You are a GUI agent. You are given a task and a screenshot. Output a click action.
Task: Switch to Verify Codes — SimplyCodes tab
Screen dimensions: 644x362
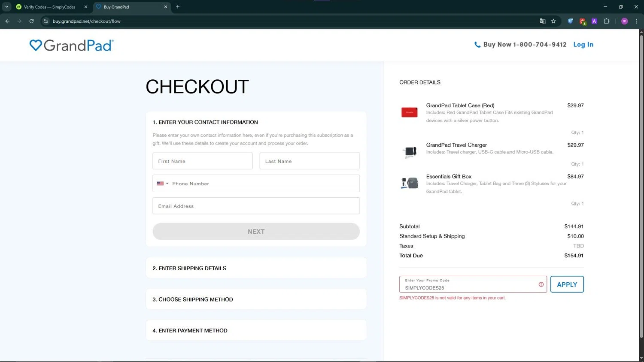click(52, 7)
